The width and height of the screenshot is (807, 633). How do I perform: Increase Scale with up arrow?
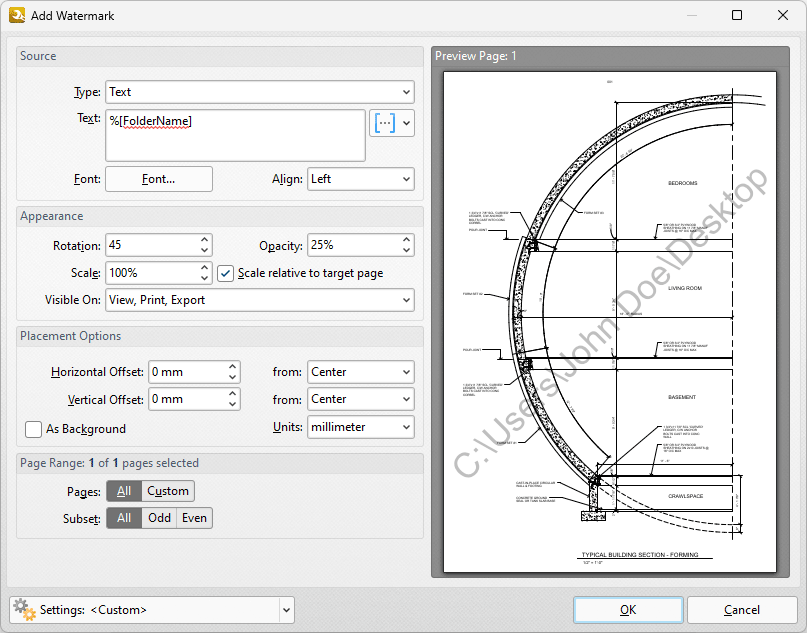[204, 268]
